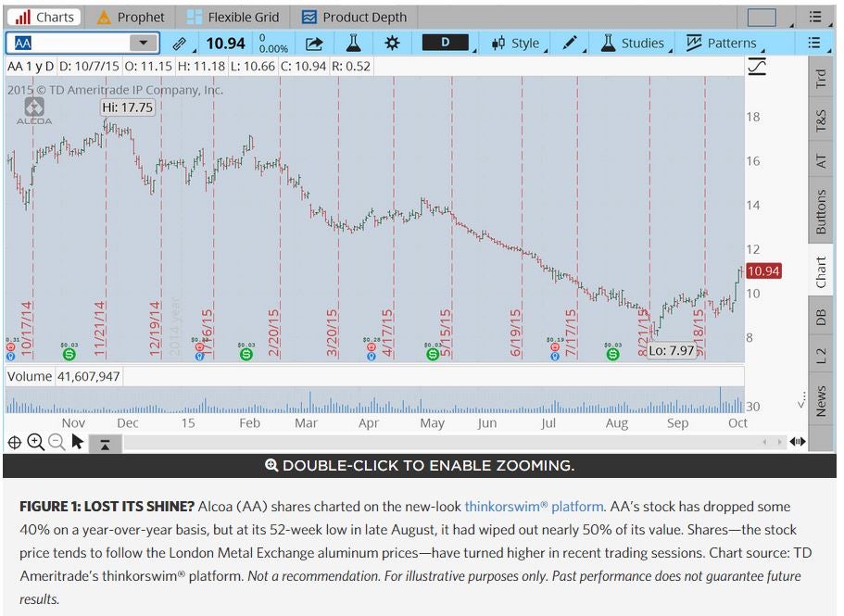Open the top-right window list menu icon

[815, 18]
